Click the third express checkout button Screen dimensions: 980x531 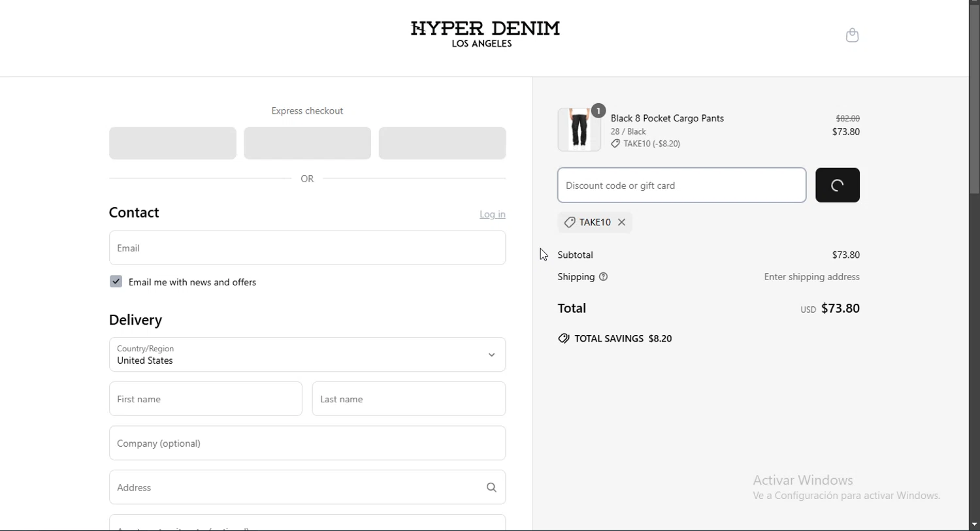[442, 144]
